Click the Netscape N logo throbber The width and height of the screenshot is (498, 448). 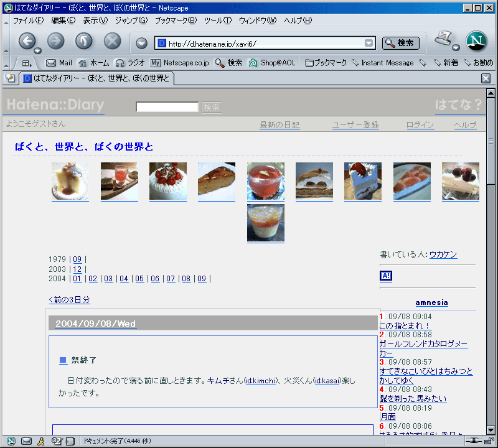pyautogui.click(x=476, y=41)
